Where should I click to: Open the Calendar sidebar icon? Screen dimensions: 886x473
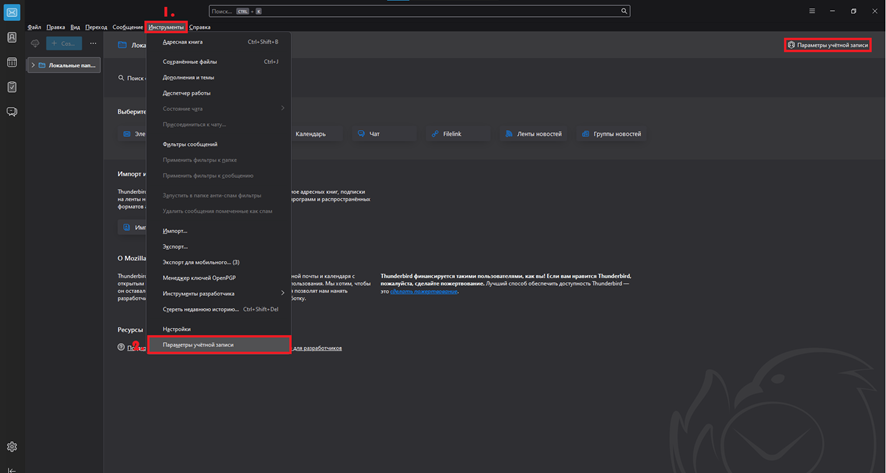[x=12, y=62]
